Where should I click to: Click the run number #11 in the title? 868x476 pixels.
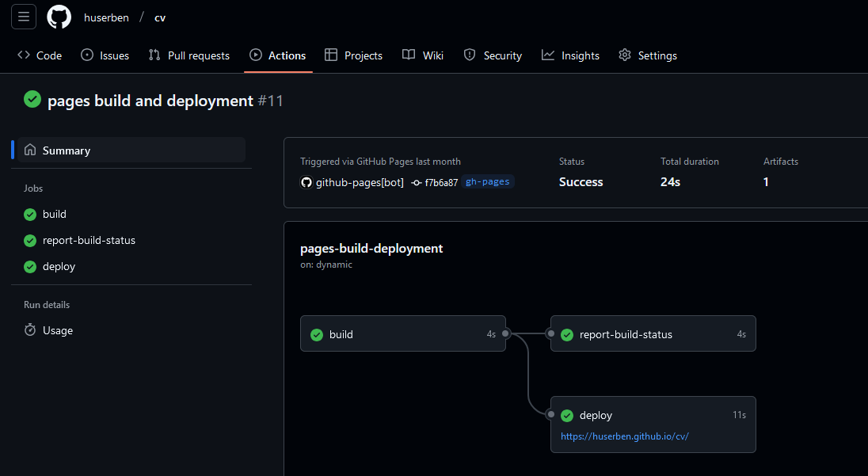coord(271,101)
